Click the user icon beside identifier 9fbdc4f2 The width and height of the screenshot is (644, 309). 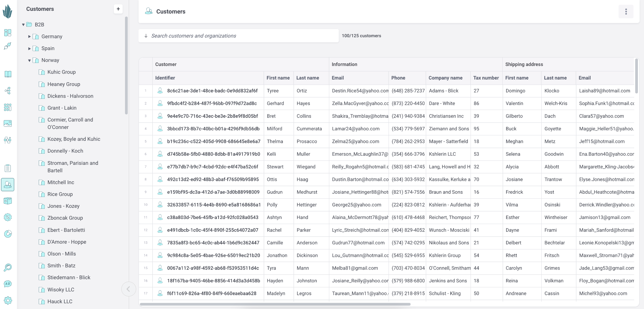[x=160, y=103]
